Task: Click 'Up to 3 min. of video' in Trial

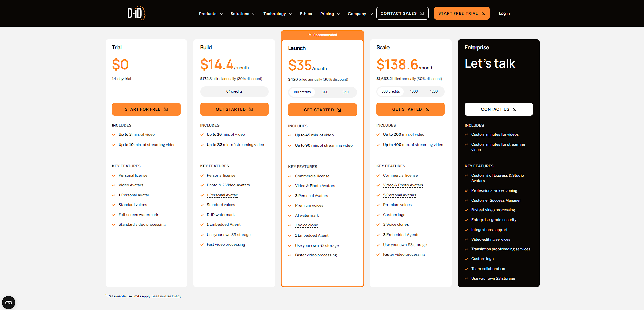Action: tap(137, 134)
